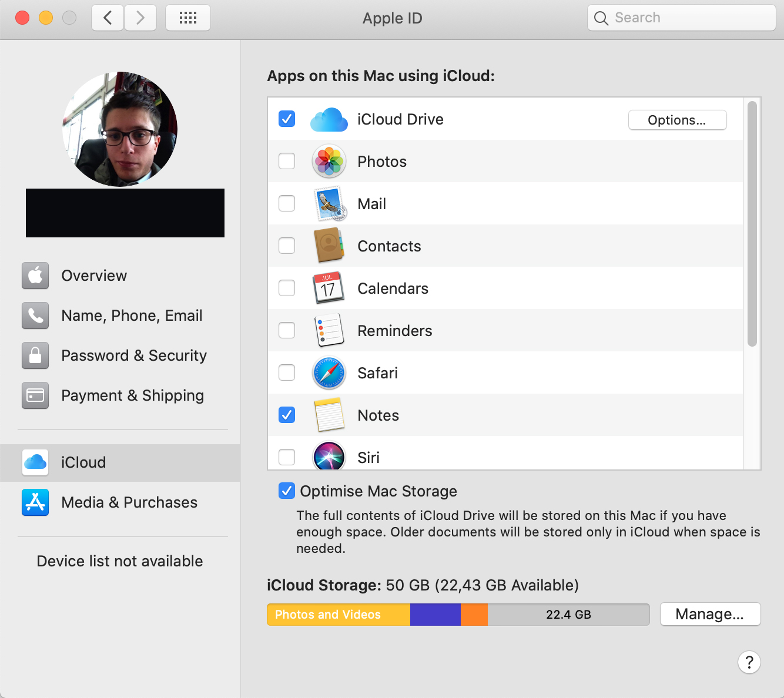Click the iCloud Drive cloud icon

(329, 119)
